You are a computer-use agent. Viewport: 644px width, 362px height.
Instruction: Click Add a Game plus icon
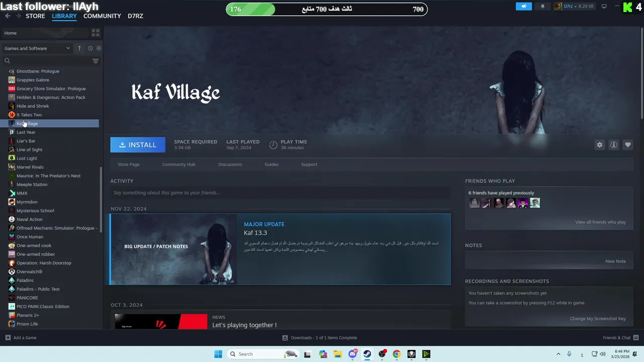point(8,338)
